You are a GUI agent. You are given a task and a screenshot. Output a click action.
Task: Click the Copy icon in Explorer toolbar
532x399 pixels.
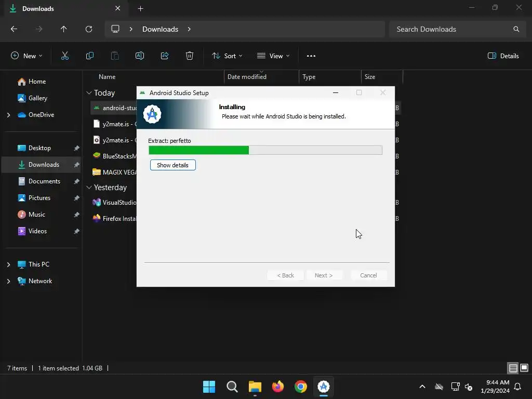coord(89,56)
